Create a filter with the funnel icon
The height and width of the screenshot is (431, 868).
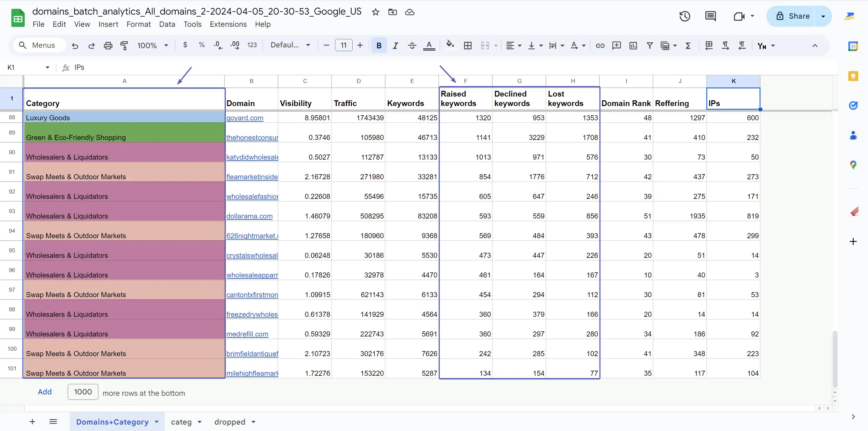click(x=650, y=45)
